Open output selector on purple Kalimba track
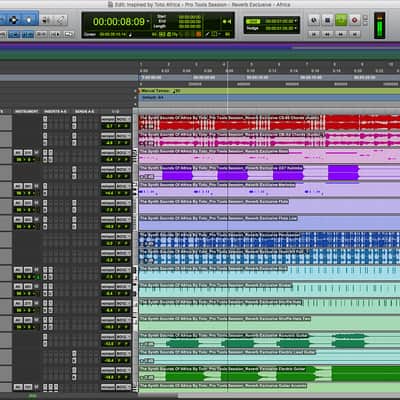The image size is (400, 400). coord(123,169)
